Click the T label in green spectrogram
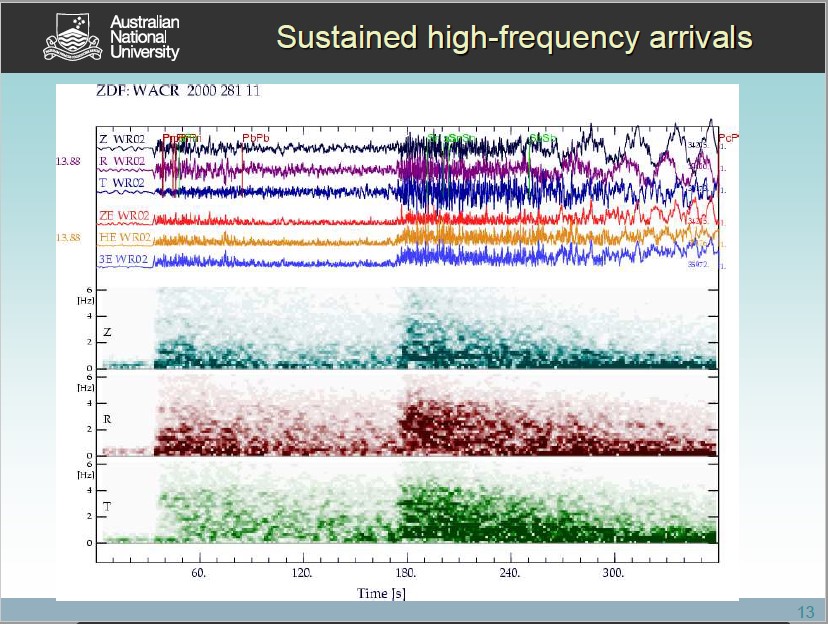 point(106,507)
